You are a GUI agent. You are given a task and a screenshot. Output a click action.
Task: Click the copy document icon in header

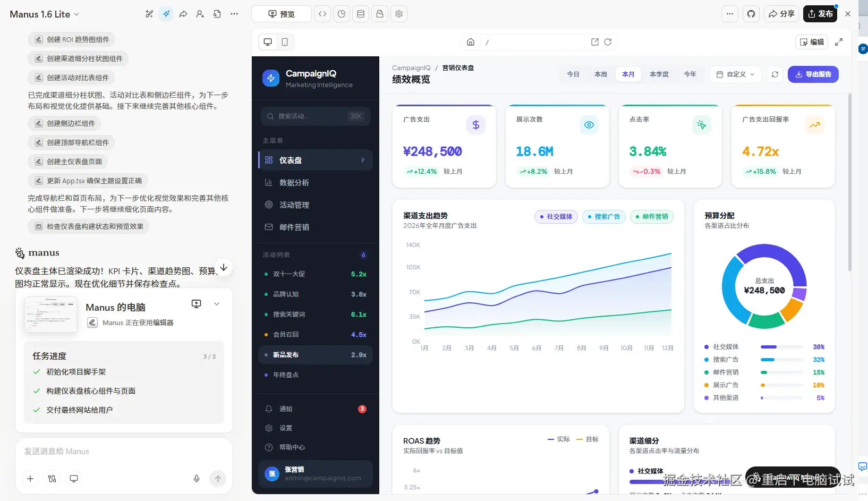pyautogui.click(x=217, y=14)
